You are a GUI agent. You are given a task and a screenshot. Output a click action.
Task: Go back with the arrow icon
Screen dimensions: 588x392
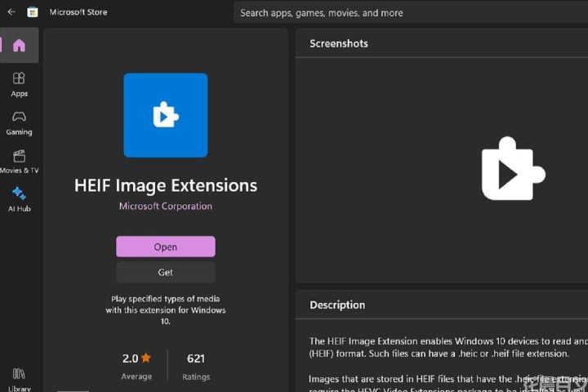point(11,12)
